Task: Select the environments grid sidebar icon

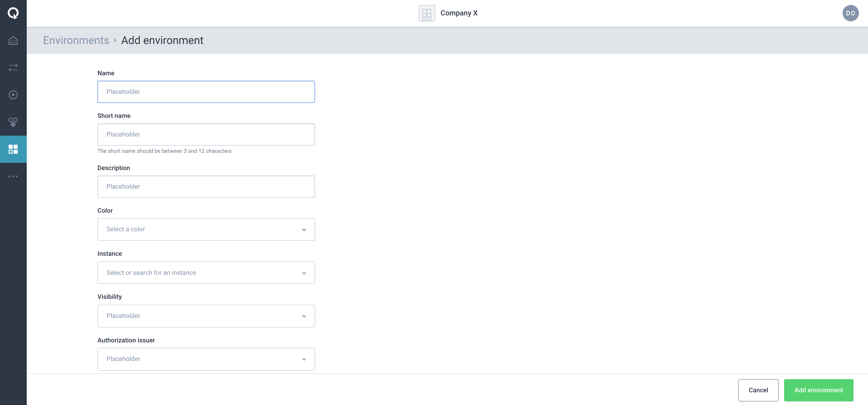Action: coord(13,149)
